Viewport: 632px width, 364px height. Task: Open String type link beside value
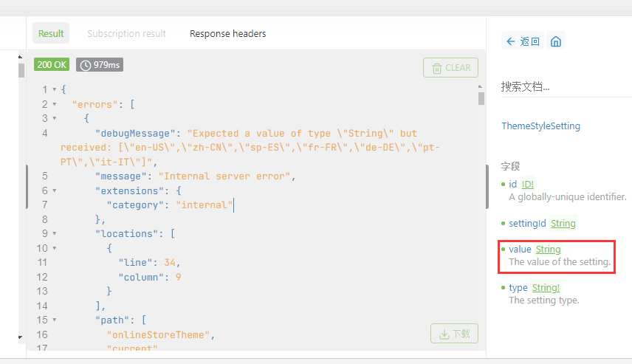548,250
